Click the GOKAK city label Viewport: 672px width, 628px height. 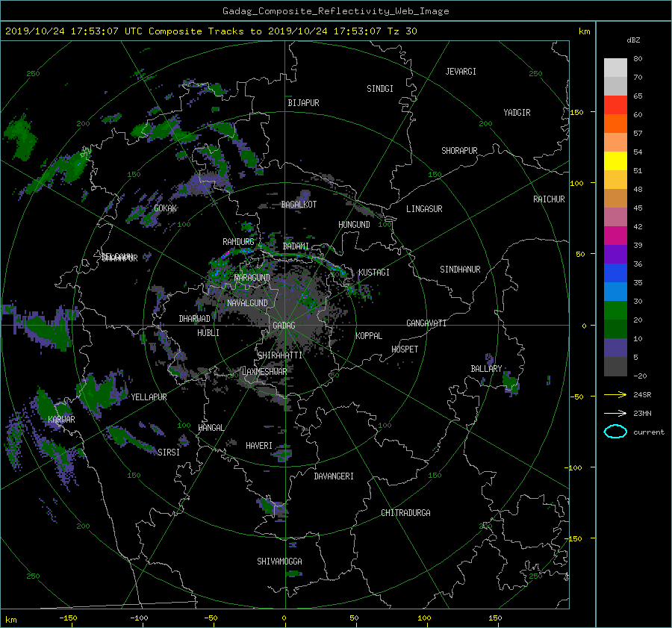click(x=166, y=208)
